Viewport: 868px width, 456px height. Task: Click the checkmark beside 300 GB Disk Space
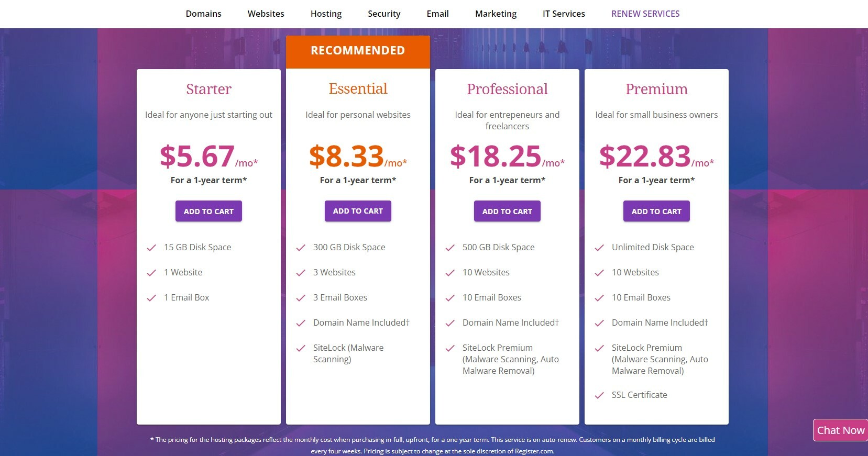coord(301,247)
